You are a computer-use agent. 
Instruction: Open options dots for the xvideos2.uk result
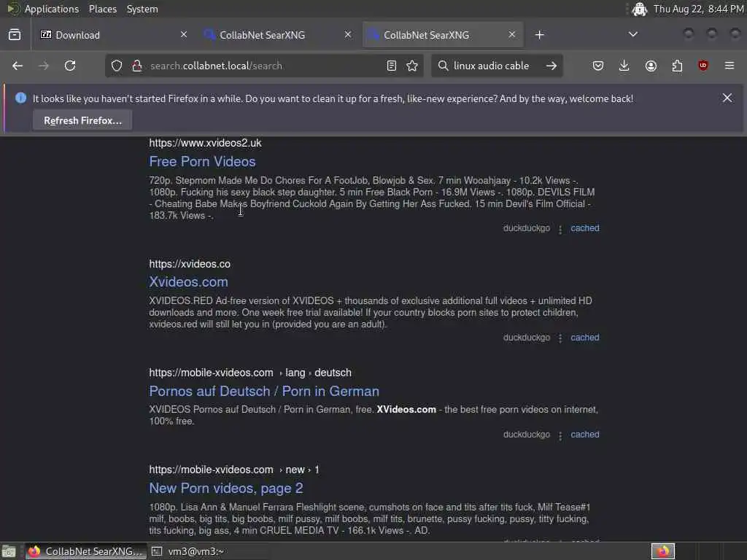[560, 229]
